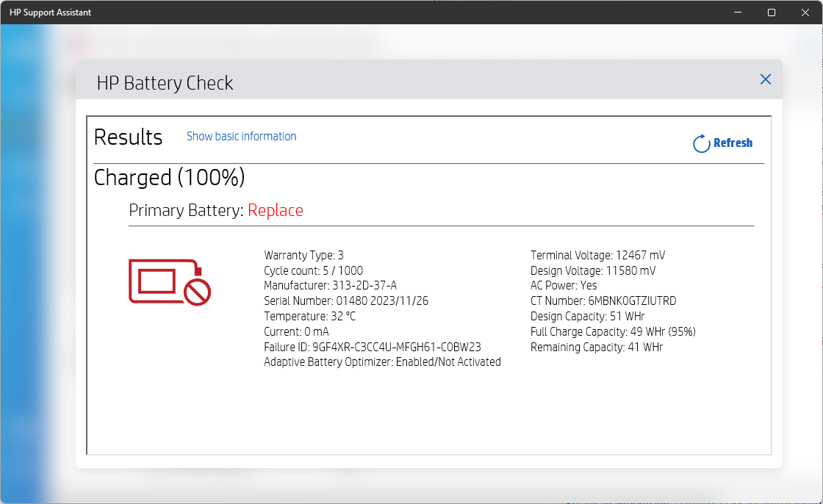Select the red battery-replace warning icon
Screen dimensions: 823x504
(x=169, y=282)
